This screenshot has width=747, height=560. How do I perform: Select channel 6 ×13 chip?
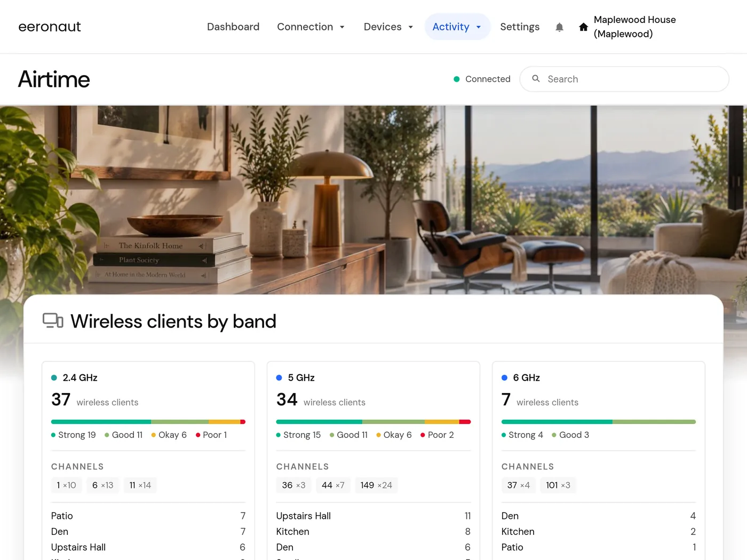(103, 485)
